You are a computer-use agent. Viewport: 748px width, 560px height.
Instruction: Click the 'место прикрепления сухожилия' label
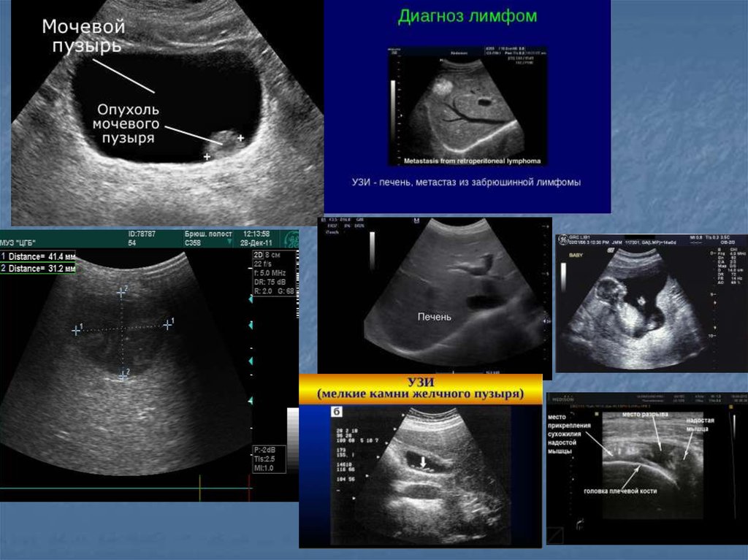568,434
